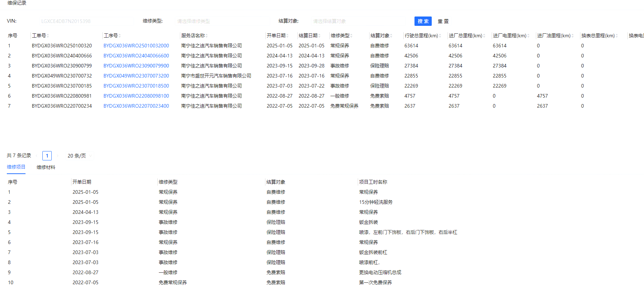Sort by 维修类型 sort icon in top table
644x300 pixels.
coord(351,36)
